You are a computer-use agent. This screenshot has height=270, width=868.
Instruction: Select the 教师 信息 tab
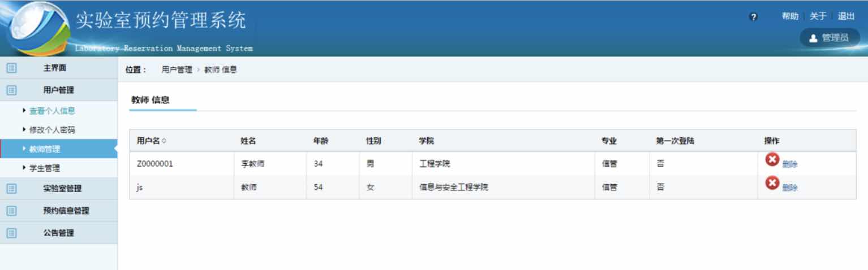(151, 100)
